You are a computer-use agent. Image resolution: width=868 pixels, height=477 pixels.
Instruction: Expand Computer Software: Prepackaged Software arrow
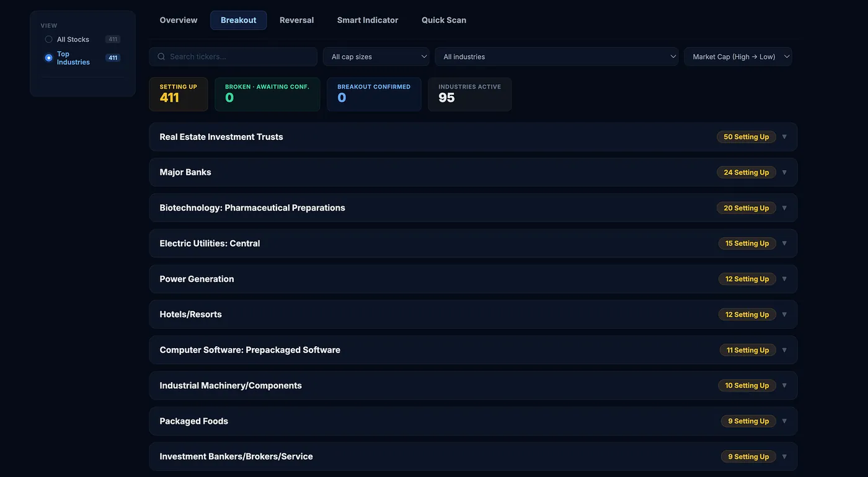pos(784,350)
